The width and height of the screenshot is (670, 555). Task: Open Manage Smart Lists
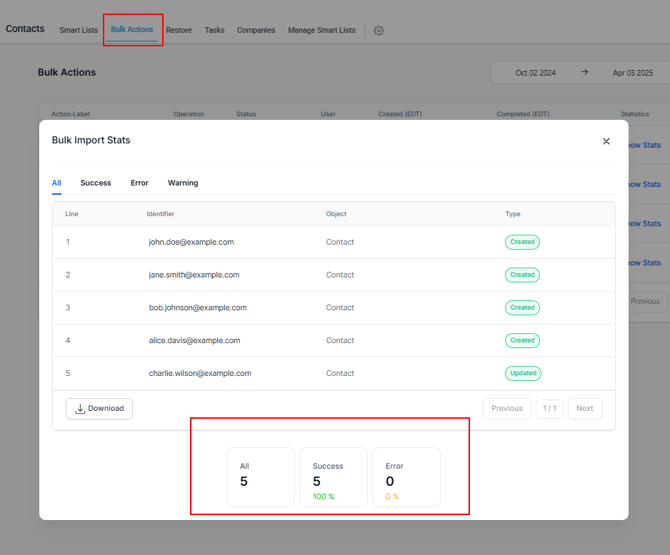[321, 30]
